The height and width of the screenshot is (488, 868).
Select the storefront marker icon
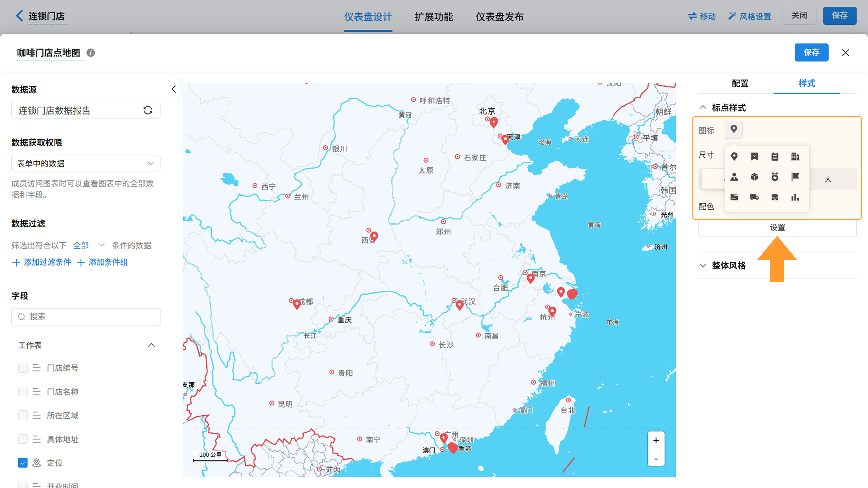(775, 197)
